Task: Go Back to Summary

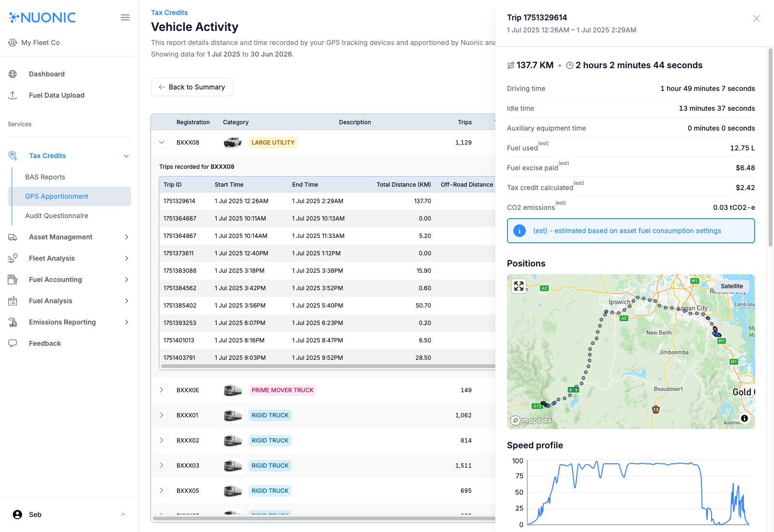Action: coord(192,87)
